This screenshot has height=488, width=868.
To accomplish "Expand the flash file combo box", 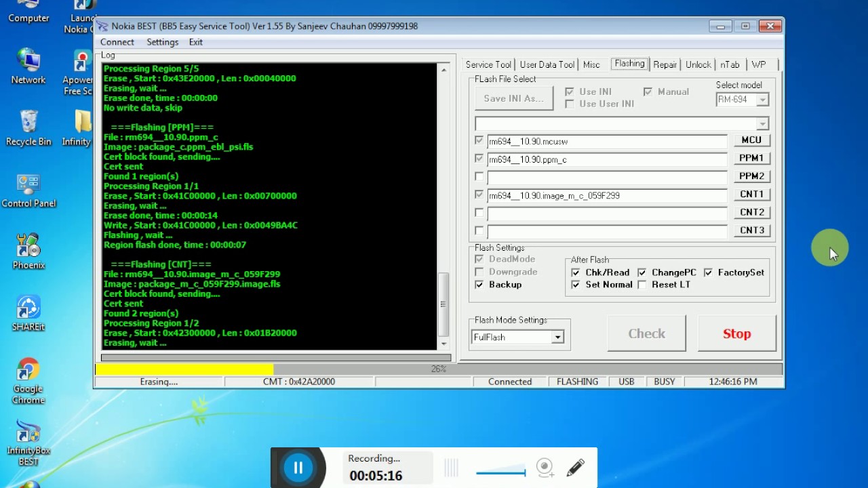I will pyautogui.click(x=763, y=123).
